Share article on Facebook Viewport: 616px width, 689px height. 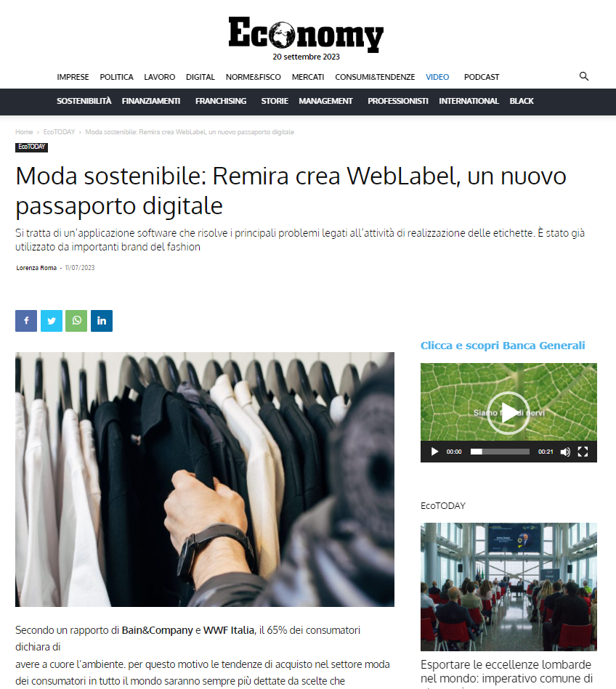point(26,321)
